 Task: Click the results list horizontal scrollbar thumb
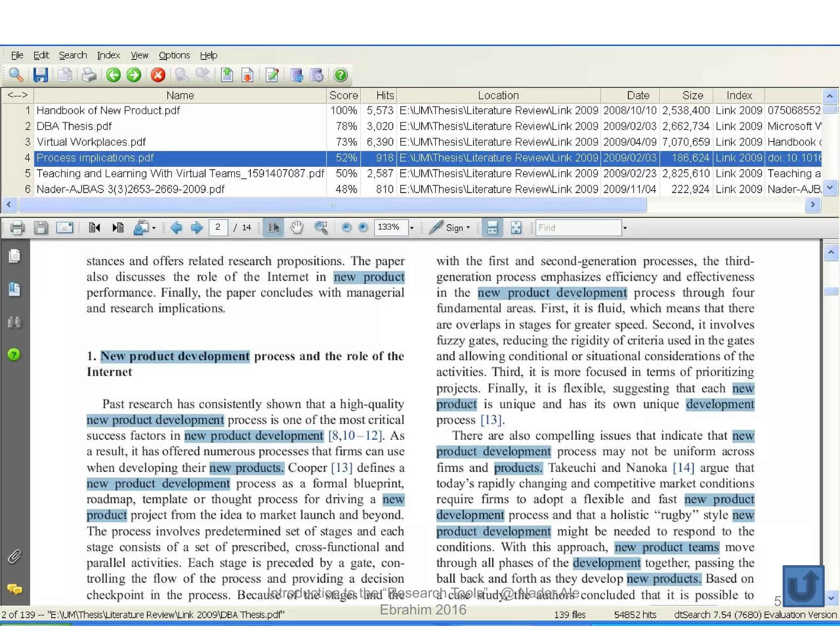tap(333, 205)
